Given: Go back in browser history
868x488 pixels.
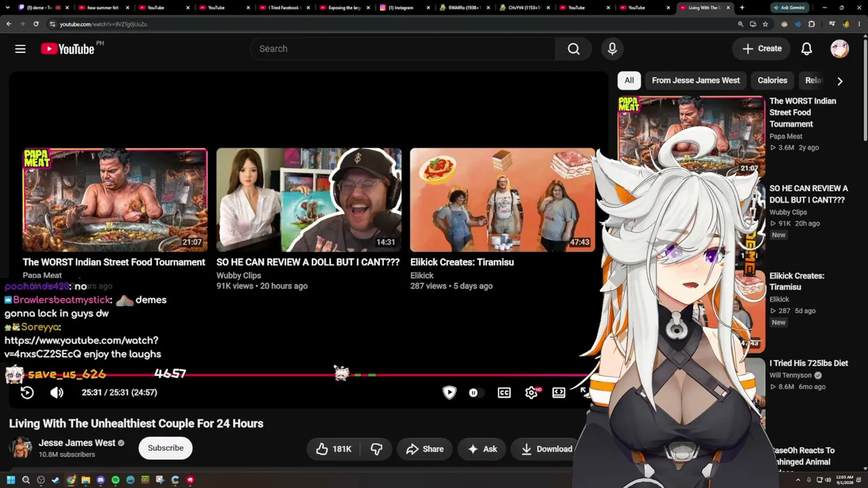Looking at the screenshot, I should [x=9, y=24].
